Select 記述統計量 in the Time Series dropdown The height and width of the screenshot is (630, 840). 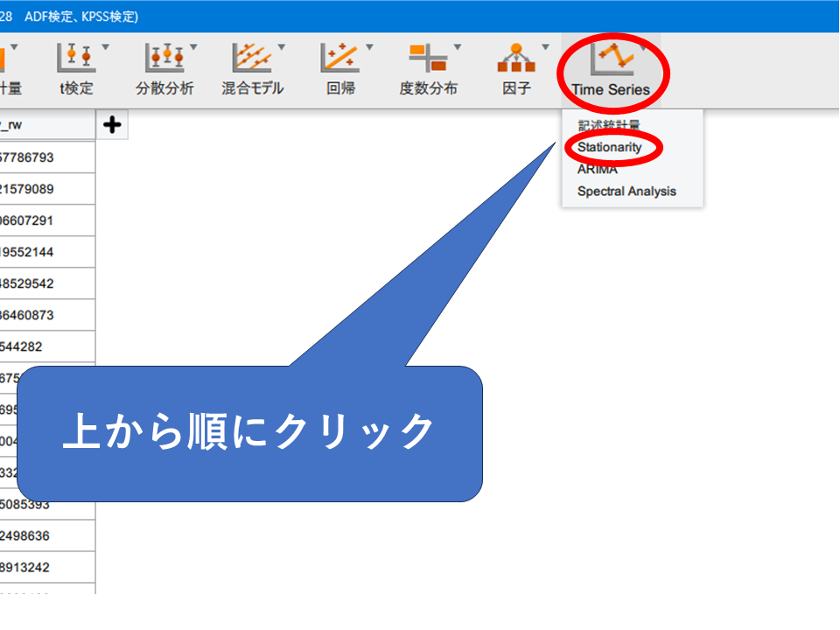pos(609,126)
